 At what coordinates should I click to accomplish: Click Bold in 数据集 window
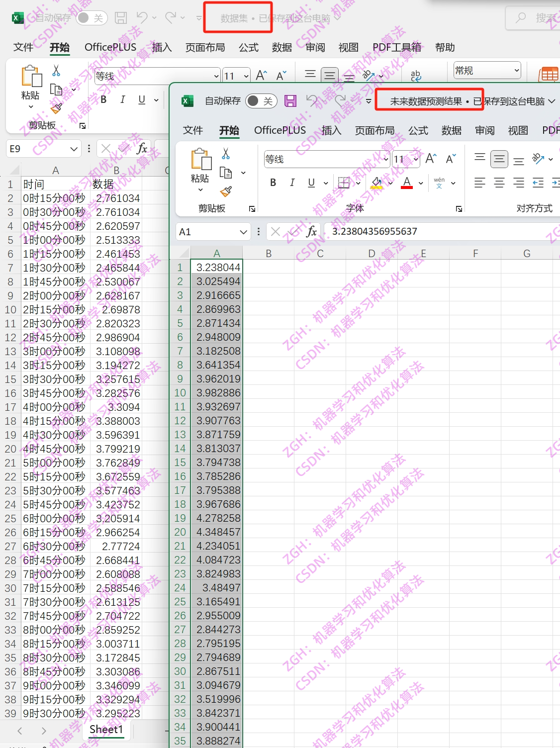pyautogui.click(x=103, y=99)
